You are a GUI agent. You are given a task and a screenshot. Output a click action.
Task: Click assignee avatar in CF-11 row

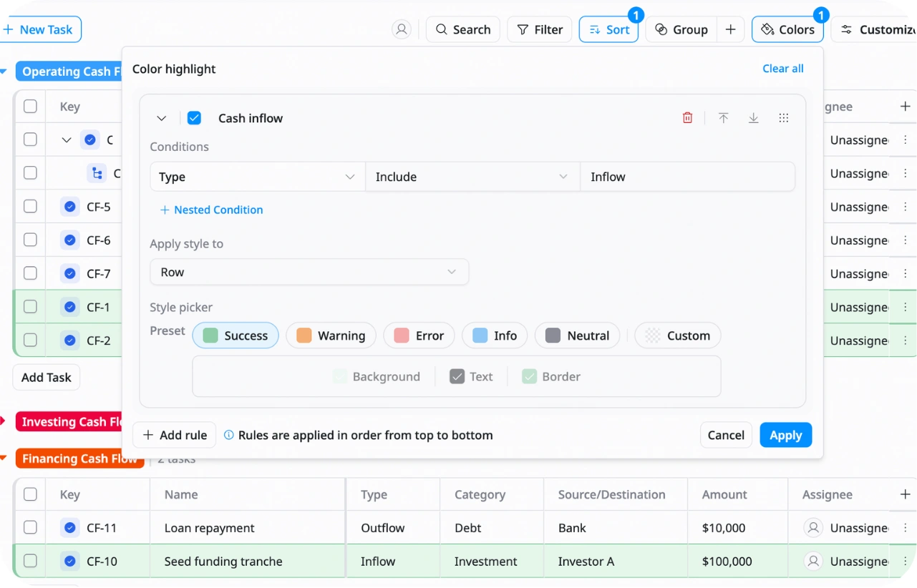(x=813, y=528)
